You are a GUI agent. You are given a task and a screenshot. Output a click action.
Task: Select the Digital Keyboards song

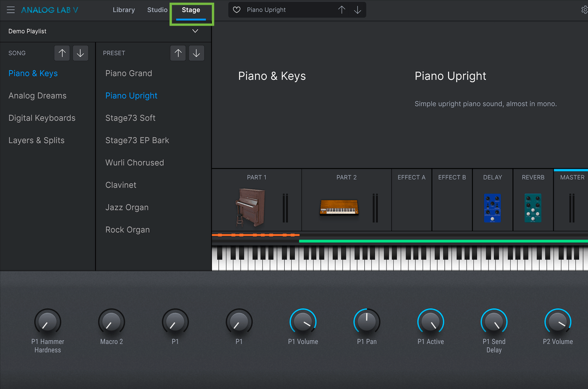(42, 118)
